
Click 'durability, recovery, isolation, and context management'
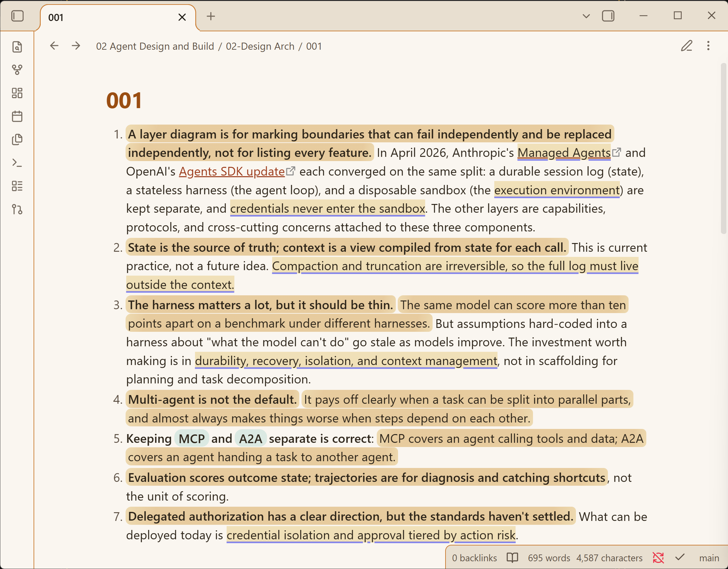346,361
